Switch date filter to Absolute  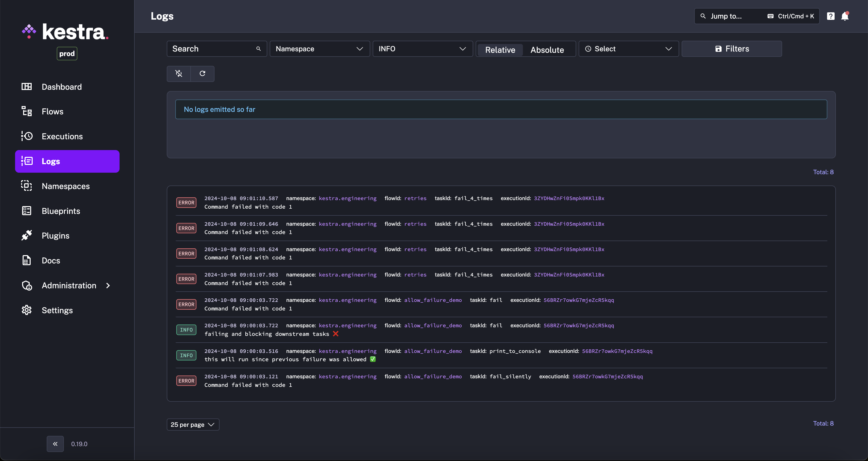(547, 50)
